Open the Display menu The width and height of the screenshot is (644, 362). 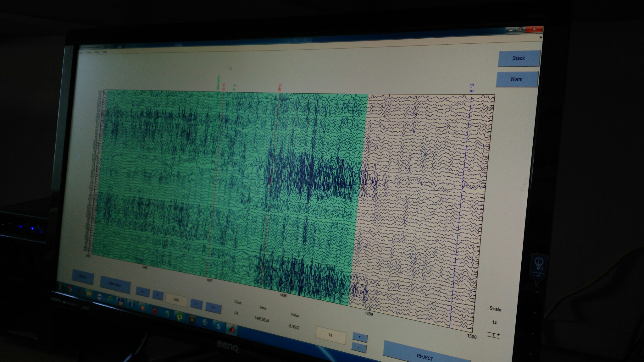[89, 52]
